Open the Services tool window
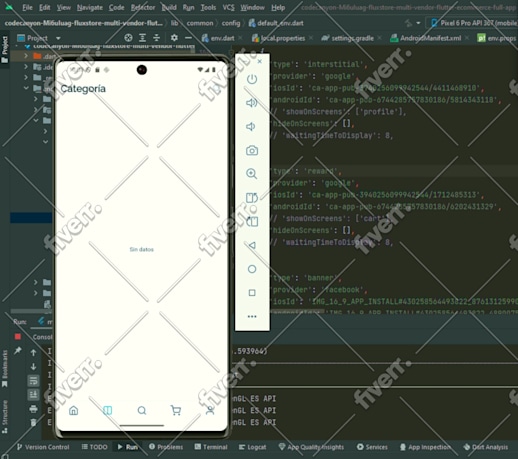The image size is (518, 459). [372, 447]
